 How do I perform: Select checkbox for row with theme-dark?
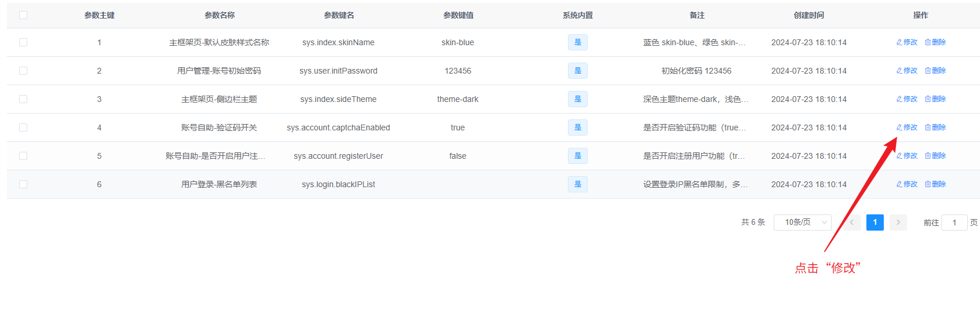pyautogui.click(x=23, y=99)
